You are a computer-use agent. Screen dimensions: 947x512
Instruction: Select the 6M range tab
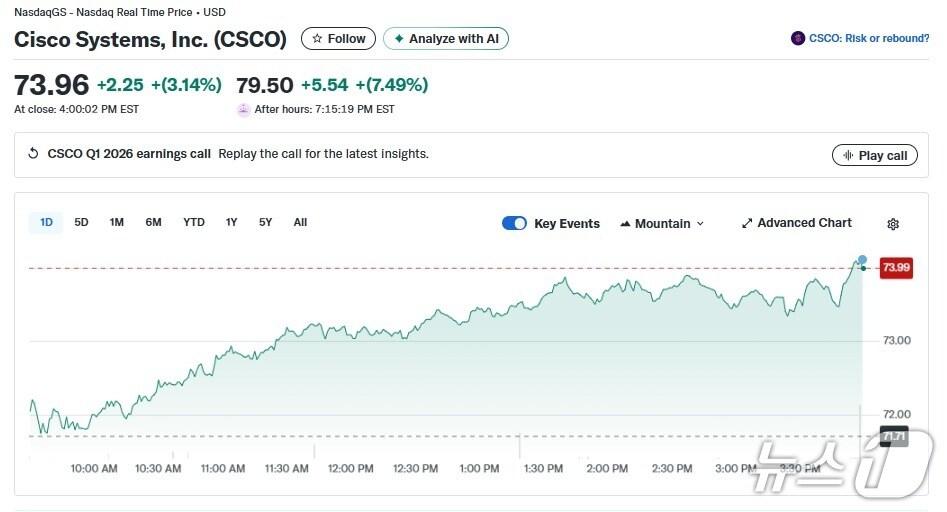click(153, 223)
